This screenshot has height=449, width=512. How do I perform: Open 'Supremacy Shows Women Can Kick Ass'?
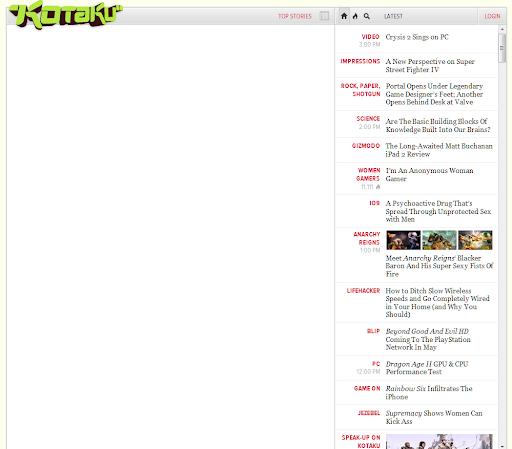[434, 417]
